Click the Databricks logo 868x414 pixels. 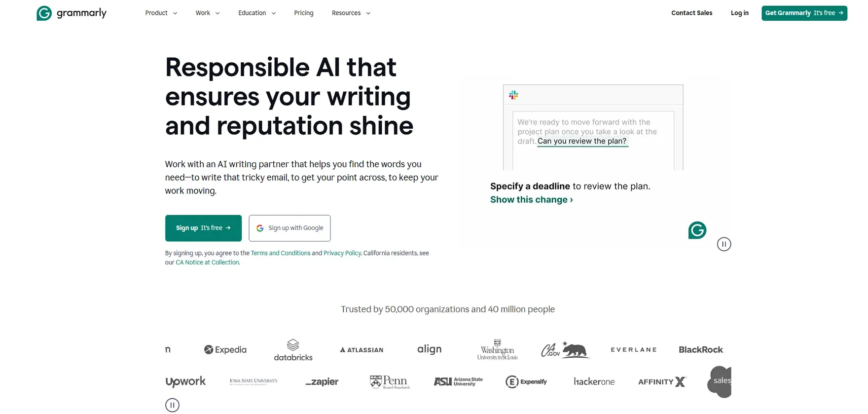click(293, 350)
